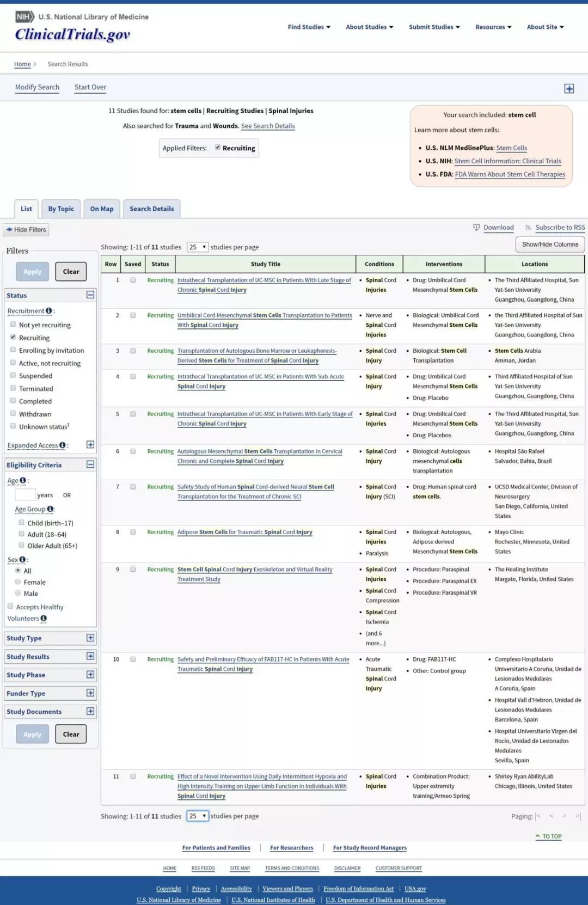Expand the Study Phase filter
This screenshot has height=905, width=588.
(90, 675)
